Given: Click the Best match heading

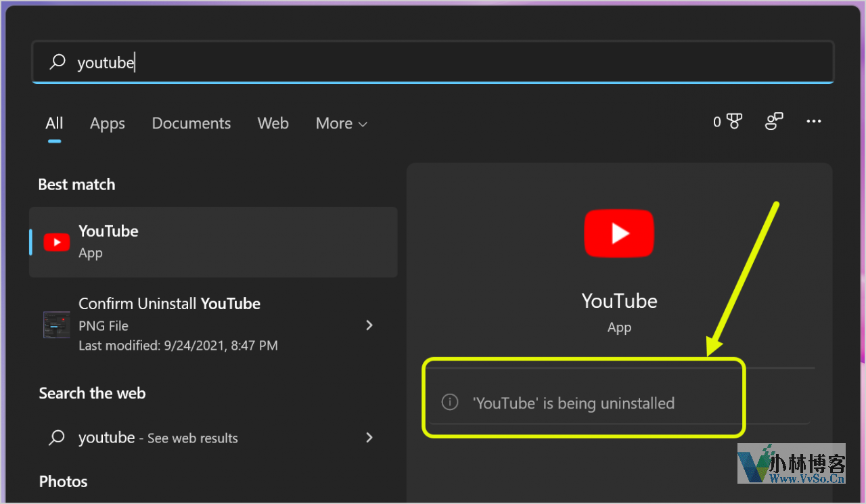Looking at the screenshot, I should [x=76, y=185].
